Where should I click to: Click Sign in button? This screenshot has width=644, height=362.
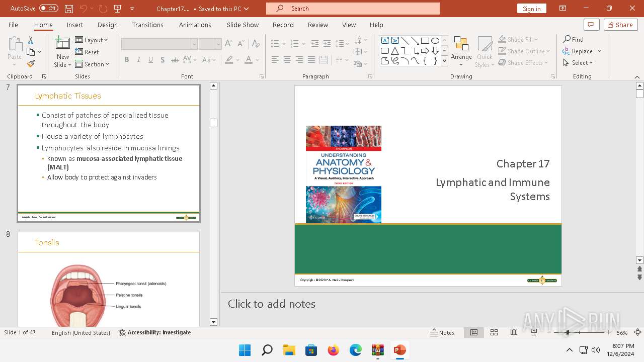[531, 9]
